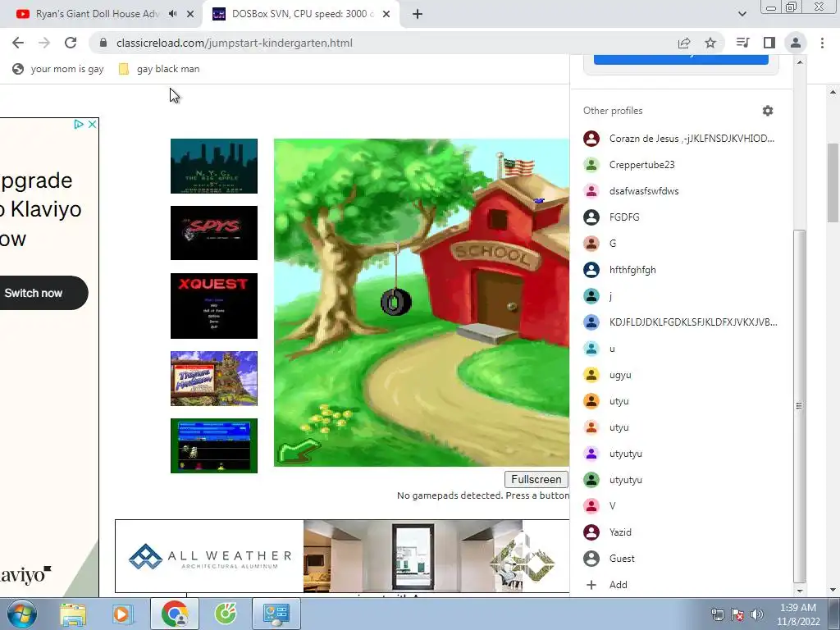
Task: Select the profile named j
Action: [681, 295]
